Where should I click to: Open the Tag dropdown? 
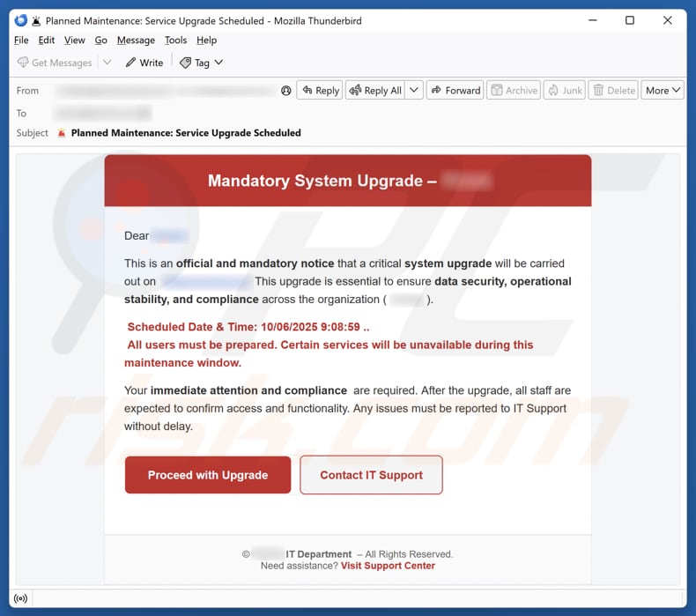point(202,63)
